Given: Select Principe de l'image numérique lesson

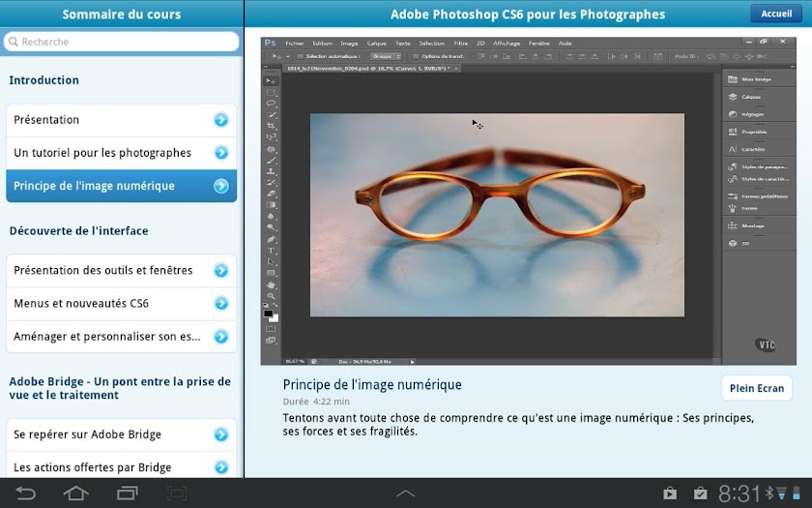Looking at the screenshot, I should pos(121,186).
